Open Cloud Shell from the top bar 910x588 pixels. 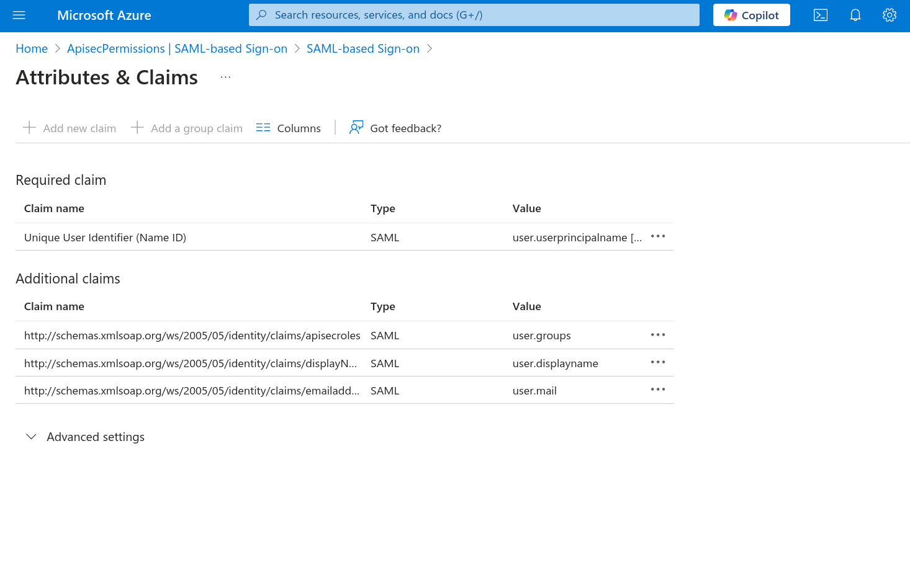(820, 16)
